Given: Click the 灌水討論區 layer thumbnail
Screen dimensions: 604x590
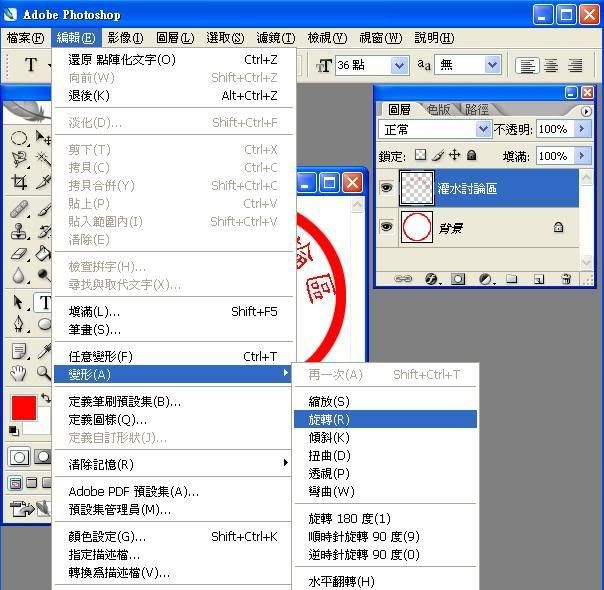Looking at the screenshot, I should point(416,188).
